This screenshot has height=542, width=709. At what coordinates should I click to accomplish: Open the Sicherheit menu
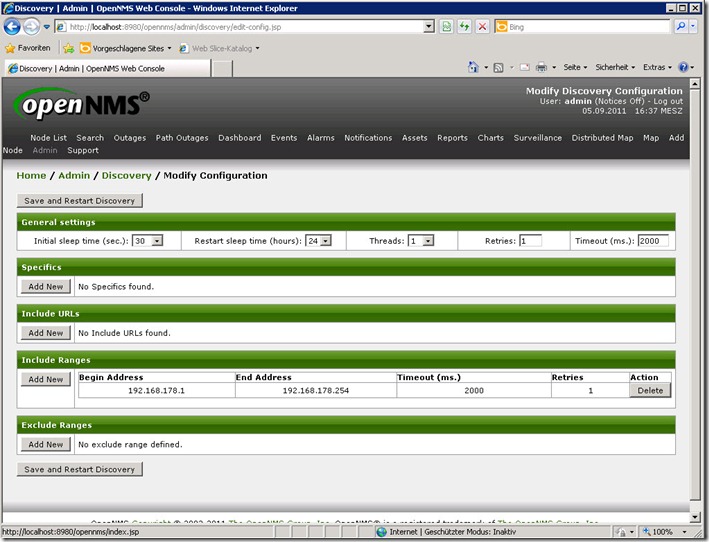615,67
